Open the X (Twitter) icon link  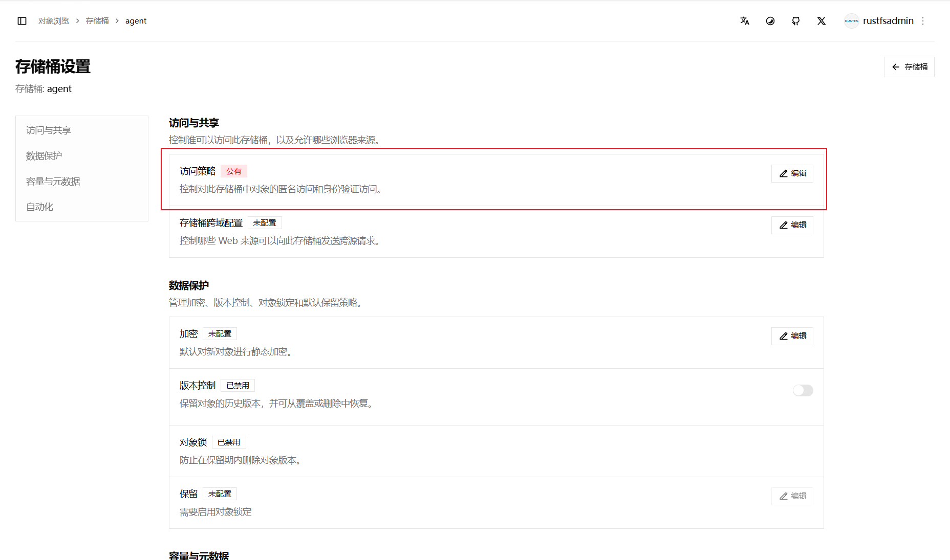[822, 21]
